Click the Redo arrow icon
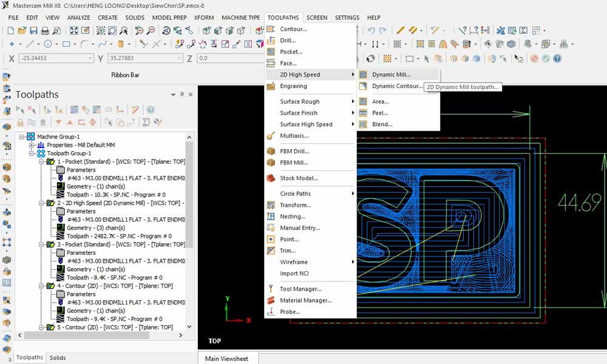Image resolution: width=607 pixels, height=364 pixels. tap(382, 30)
